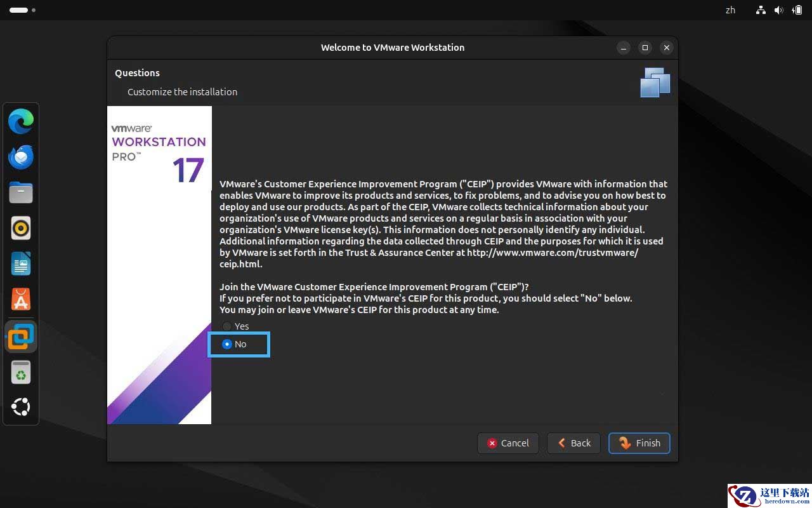Go Back to the previous installer step
This screenshot has width=812, height=508.
tap(574, 443)
